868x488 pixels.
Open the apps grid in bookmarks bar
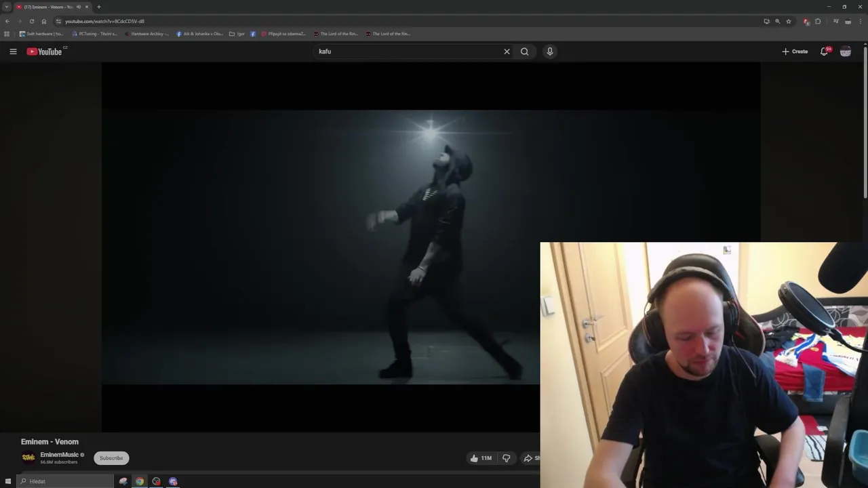click(x=7, y=33)
